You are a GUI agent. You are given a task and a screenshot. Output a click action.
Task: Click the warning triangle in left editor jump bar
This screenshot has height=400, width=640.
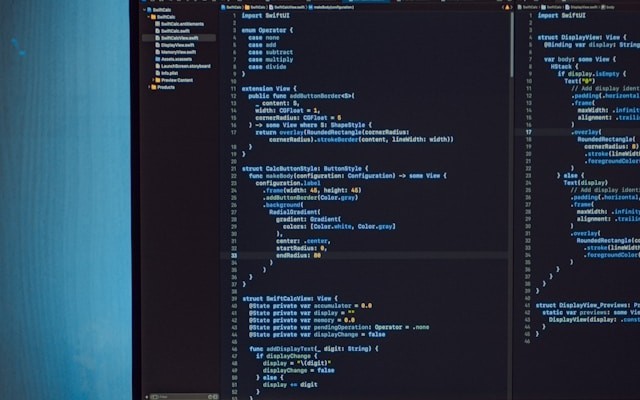tap(507, 7)
